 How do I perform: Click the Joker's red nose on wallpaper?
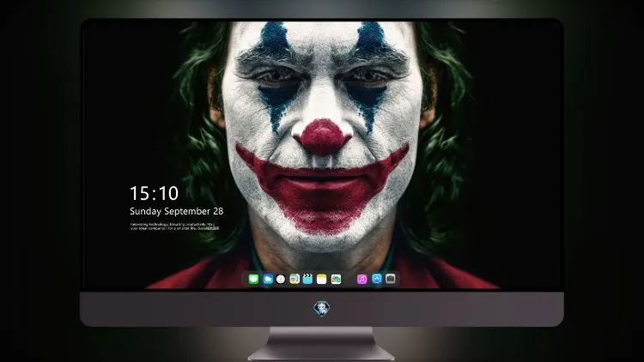[x=322, y=137]
